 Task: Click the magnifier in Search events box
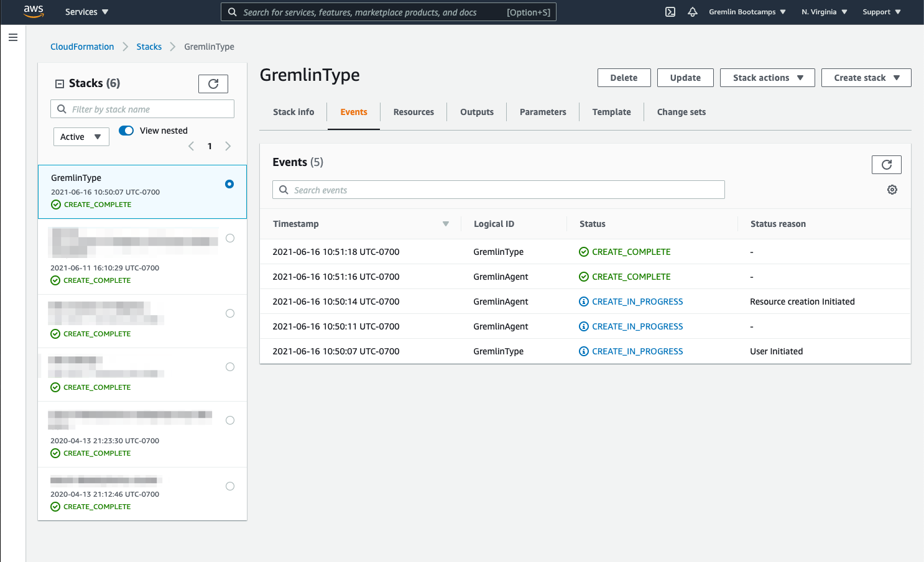(284, 190)
